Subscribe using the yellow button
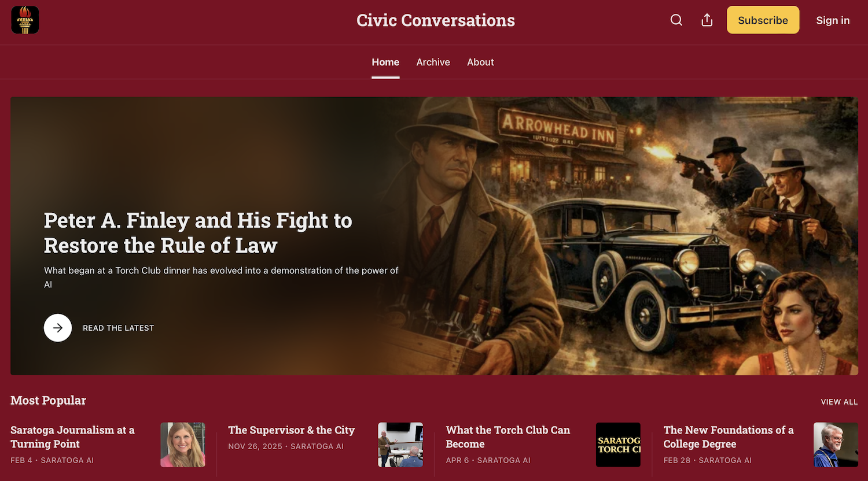Screen dimensions: 868x481 tap(763, 20)
